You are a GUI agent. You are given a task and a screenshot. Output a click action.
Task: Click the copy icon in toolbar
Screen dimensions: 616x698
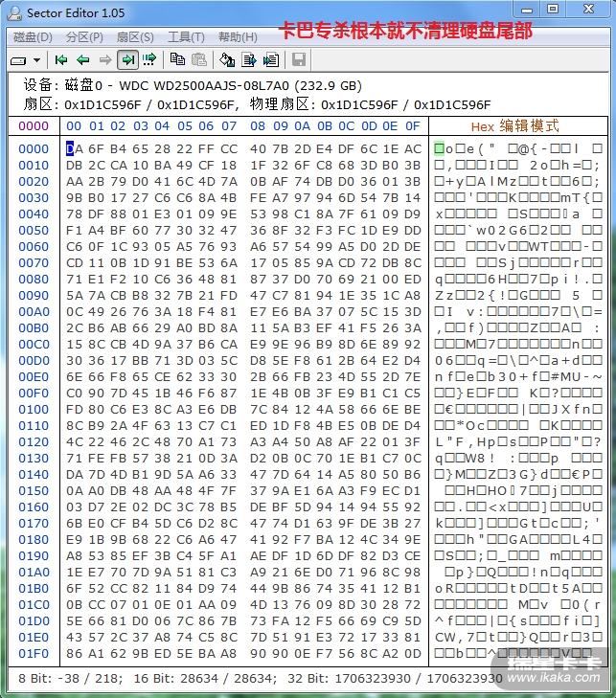tap(178, 59)
